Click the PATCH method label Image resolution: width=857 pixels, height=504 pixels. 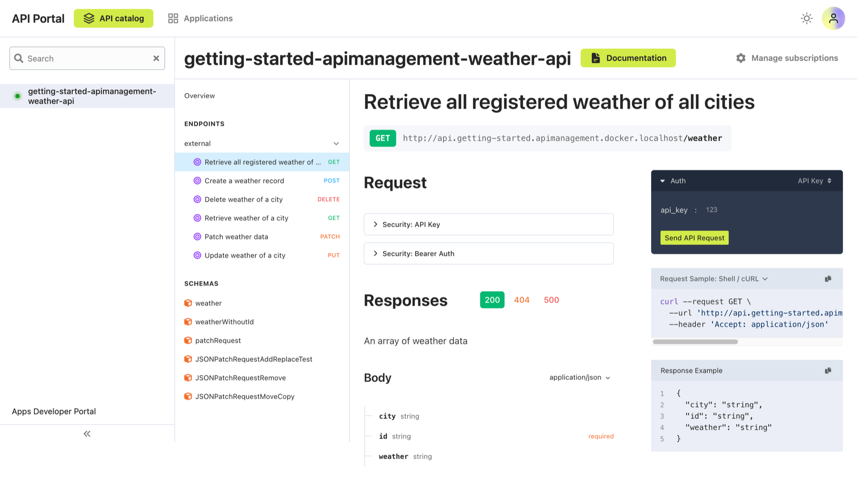[x=330, y=237]
